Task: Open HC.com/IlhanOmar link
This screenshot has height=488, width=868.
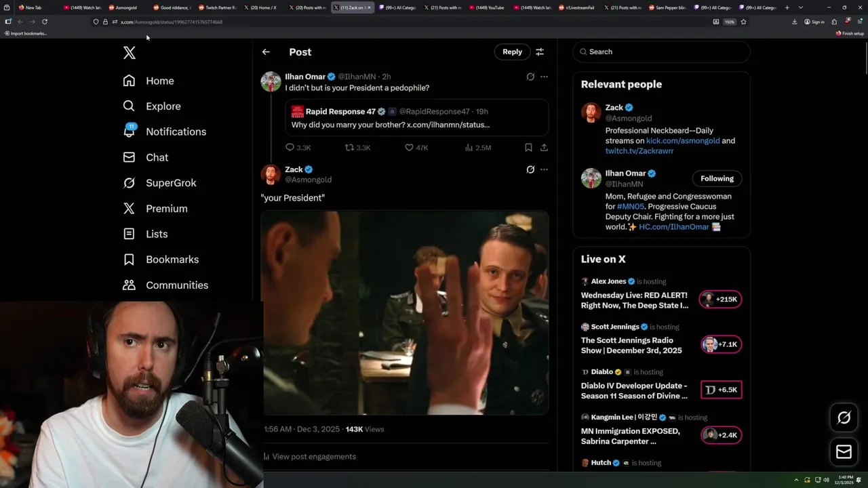Action: tap(673, 226)
